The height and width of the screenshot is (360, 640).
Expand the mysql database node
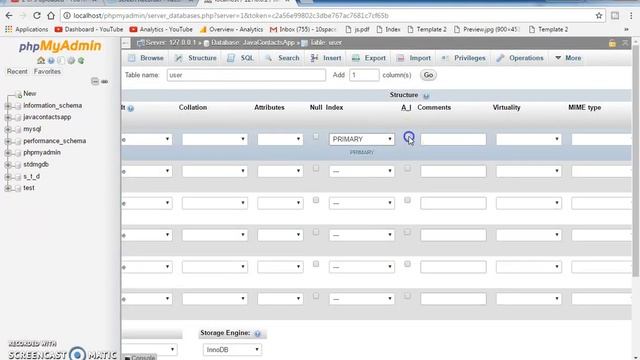(8, 129)
